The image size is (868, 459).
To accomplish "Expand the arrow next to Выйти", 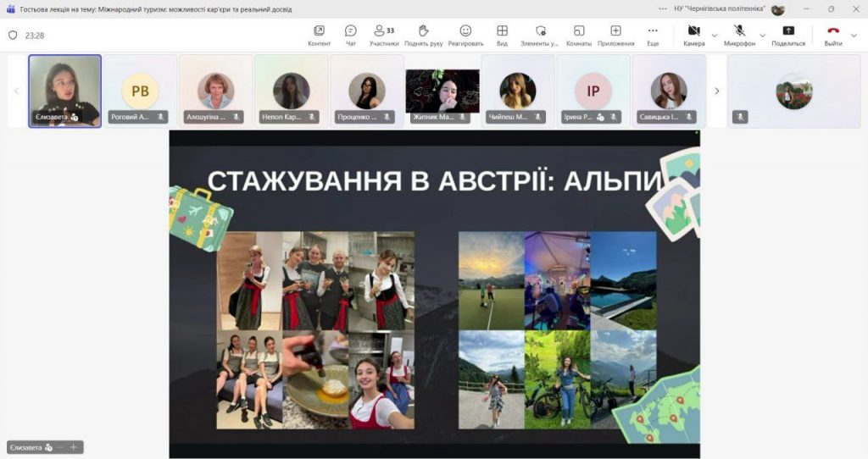I will point(854,36).
